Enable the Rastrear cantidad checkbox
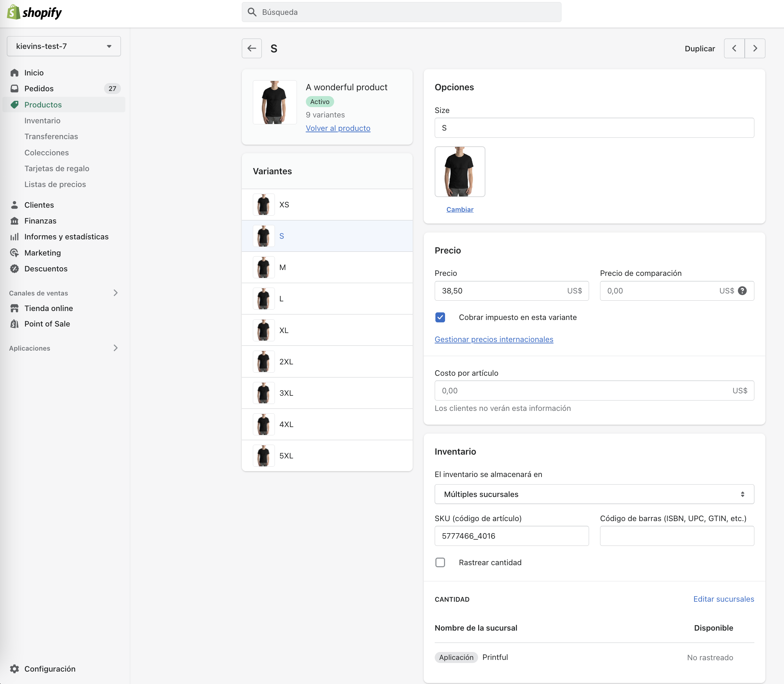The height and width of the screenshot is (684, 784). pyautogui.click(x=440, y=562)
